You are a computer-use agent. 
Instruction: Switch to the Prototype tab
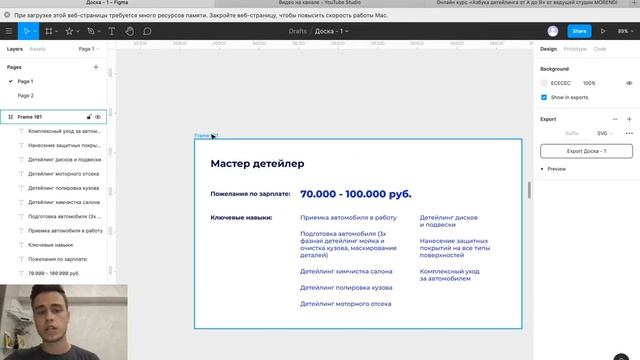point(575,49)
